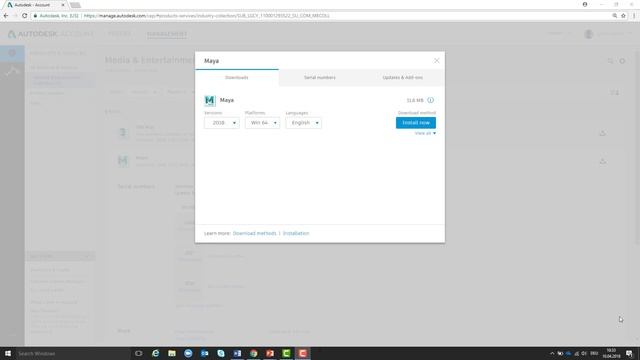Open the Download methods link
Viewport: 640px width, 360px height.
[x=254, y=233]
